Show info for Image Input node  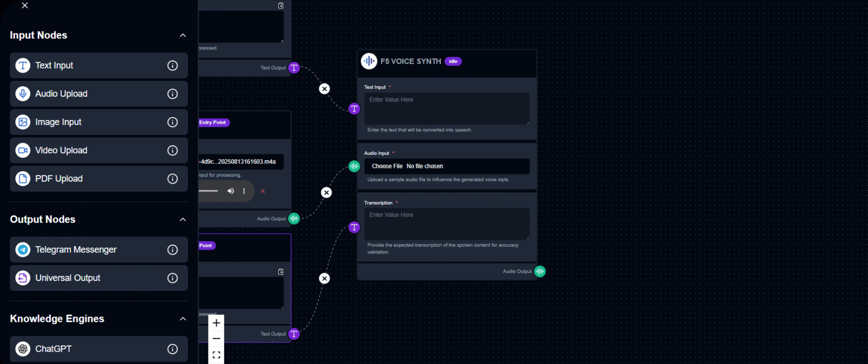(x=172, y=122)
